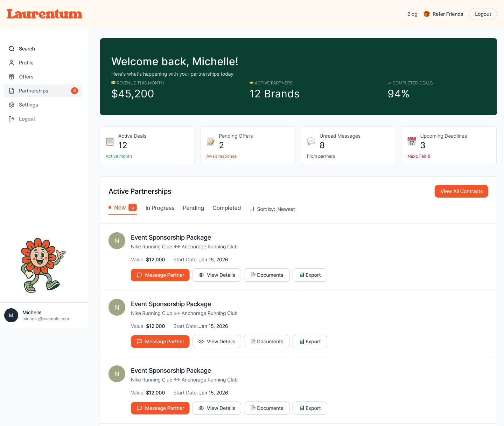504x426 pixels.
Task: Click the Offers gift icon
Action: (x=12, y=77)
